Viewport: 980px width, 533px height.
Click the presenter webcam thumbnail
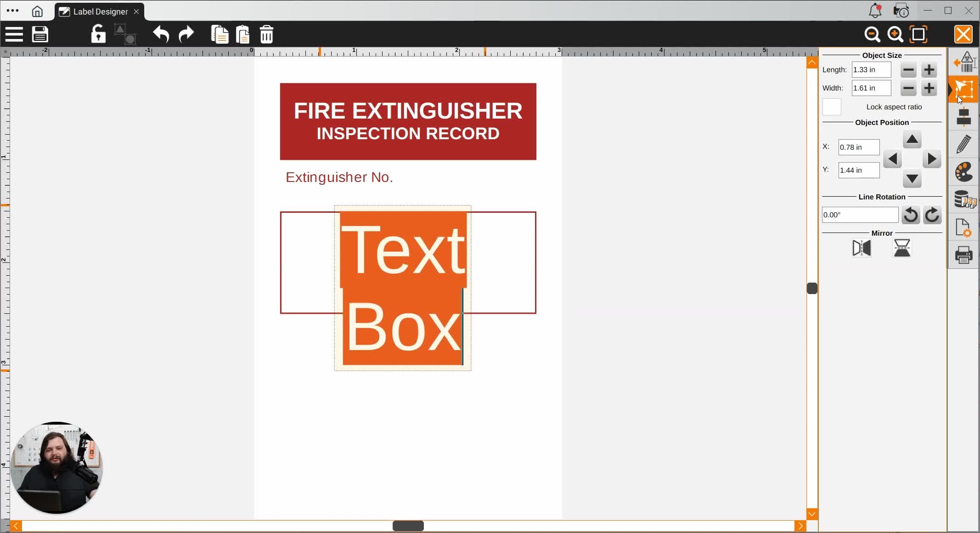[56, 467]
